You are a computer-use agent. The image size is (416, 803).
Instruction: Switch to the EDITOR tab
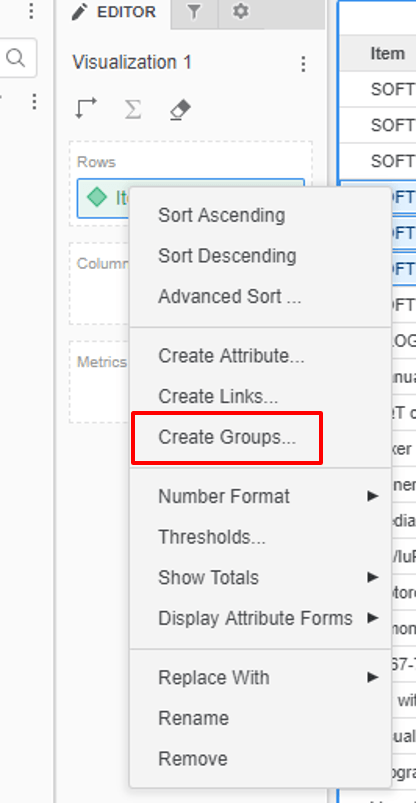point(114,12)
